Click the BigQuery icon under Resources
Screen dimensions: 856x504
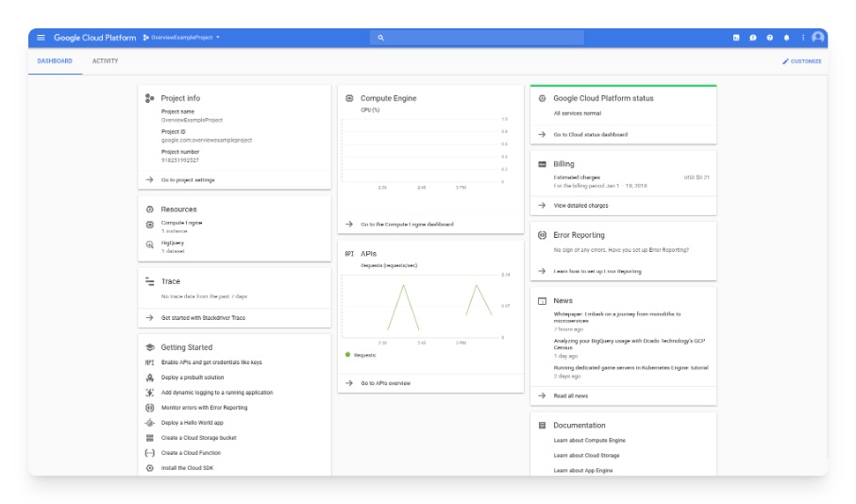click(149, 244)
